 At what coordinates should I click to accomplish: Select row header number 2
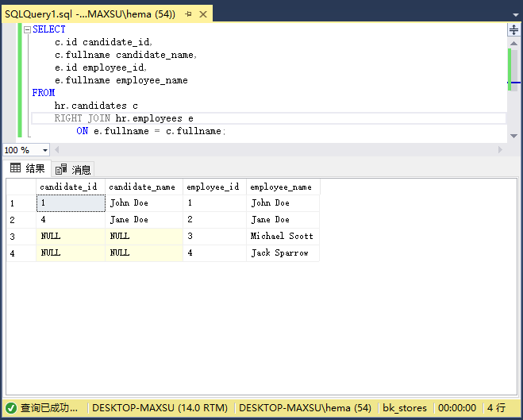21,220
